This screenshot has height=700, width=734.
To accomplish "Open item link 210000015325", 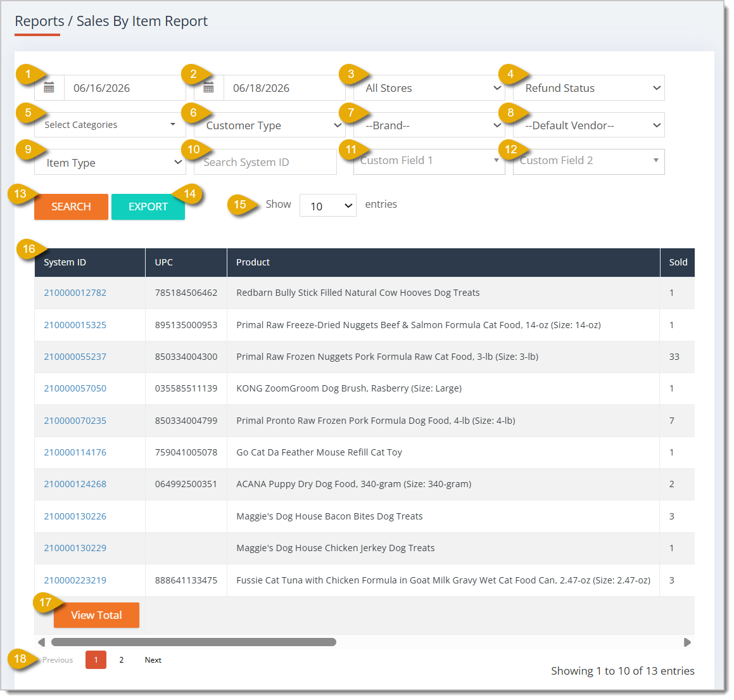I will click(75, 325).
